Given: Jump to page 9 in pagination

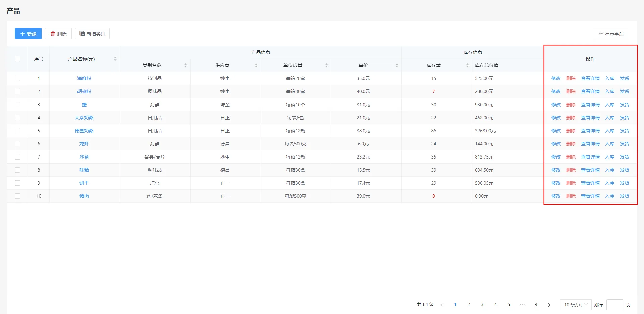Looking at the screenshot, I should pyautogui.click(x=536, y=305).
